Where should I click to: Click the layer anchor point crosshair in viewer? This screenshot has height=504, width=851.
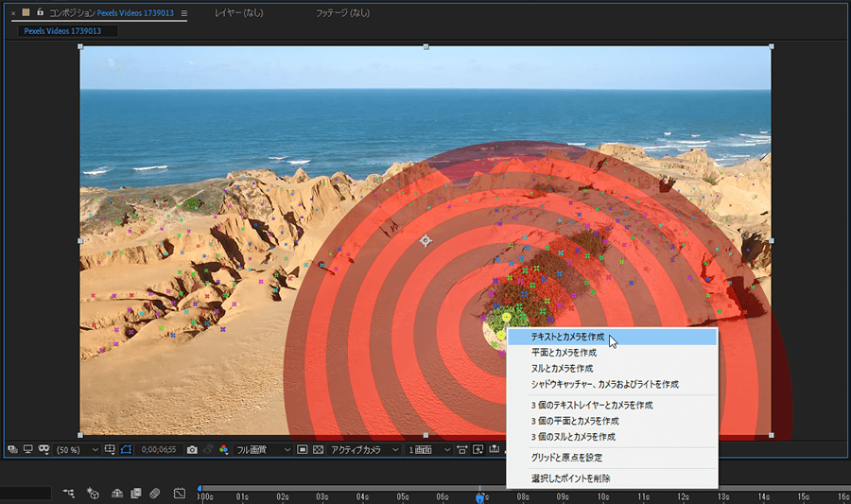[425, 240]
